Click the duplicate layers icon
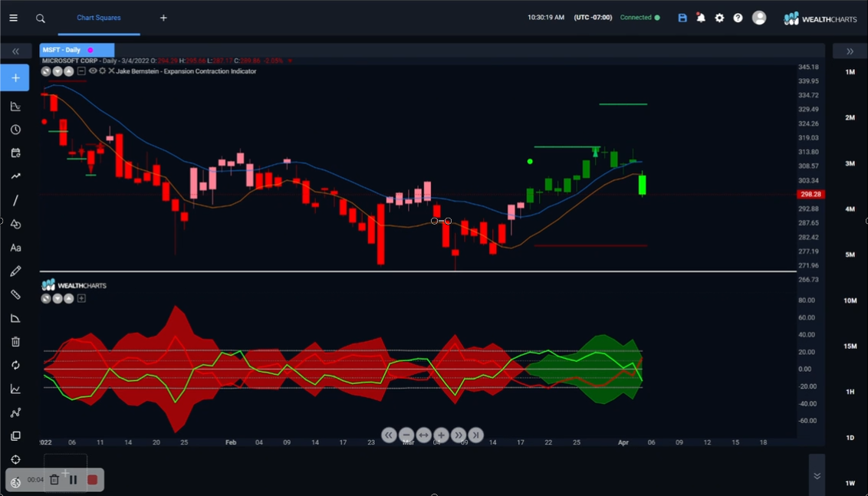 [x=15, y=436]
